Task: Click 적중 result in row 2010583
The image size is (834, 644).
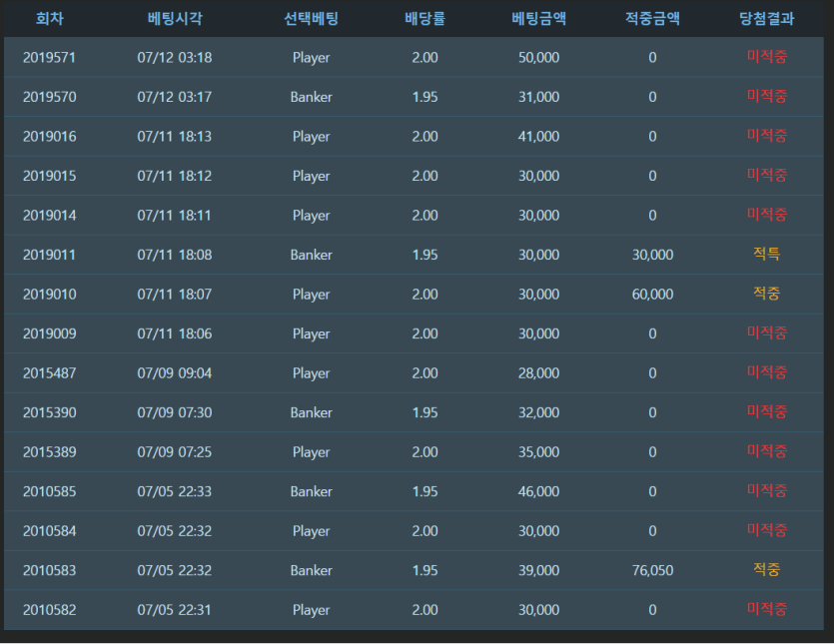Action: [x=766, y=569]
